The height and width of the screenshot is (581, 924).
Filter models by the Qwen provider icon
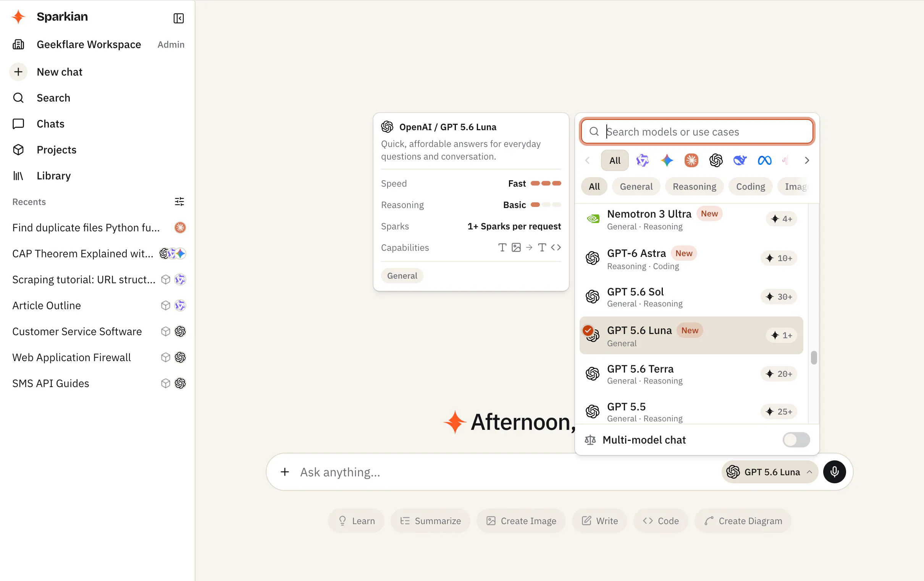pos(642,160)
